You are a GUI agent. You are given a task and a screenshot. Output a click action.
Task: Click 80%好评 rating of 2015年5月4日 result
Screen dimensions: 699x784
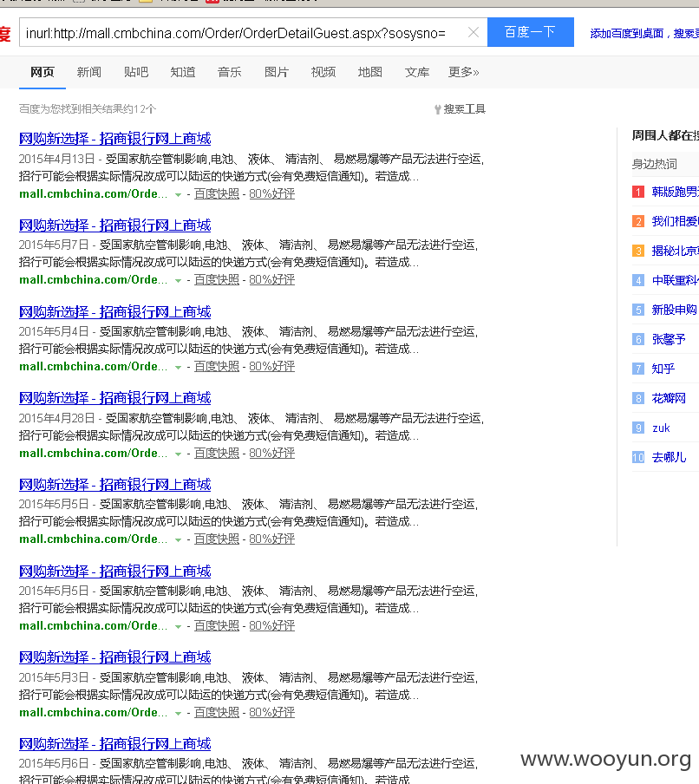click(x=272, y=367)
